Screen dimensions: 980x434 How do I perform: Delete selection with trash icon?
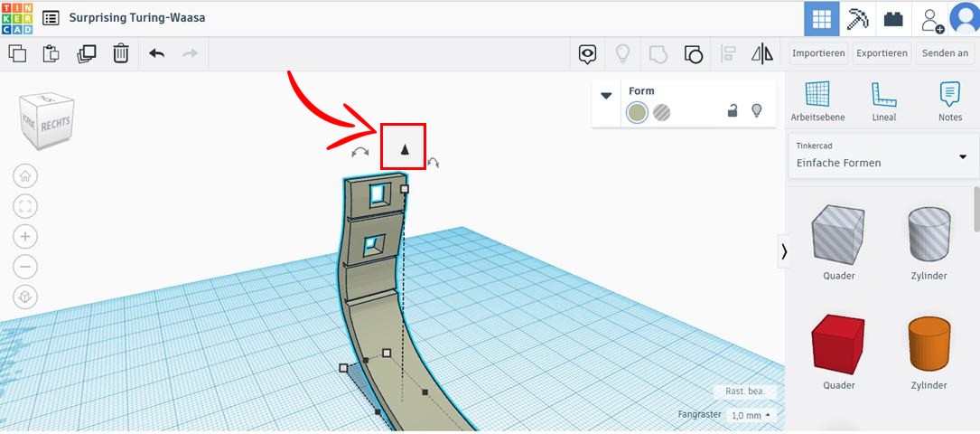click(x=120, y=54)
